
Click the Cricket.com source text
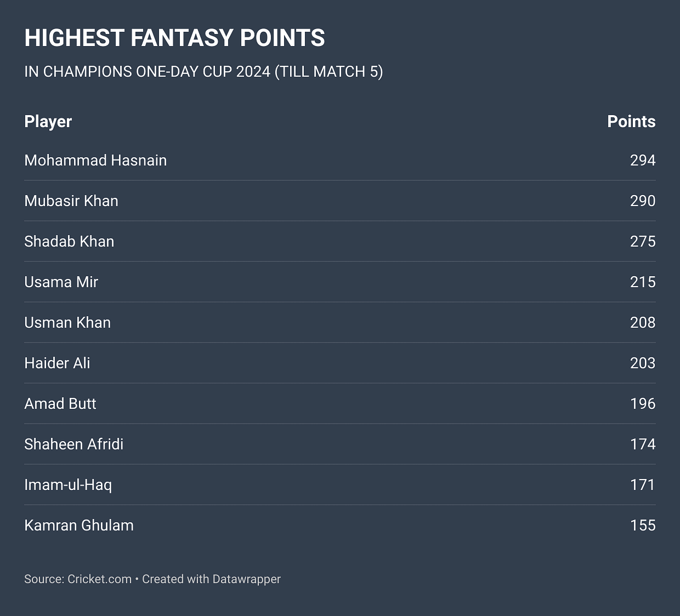[99, 579]
